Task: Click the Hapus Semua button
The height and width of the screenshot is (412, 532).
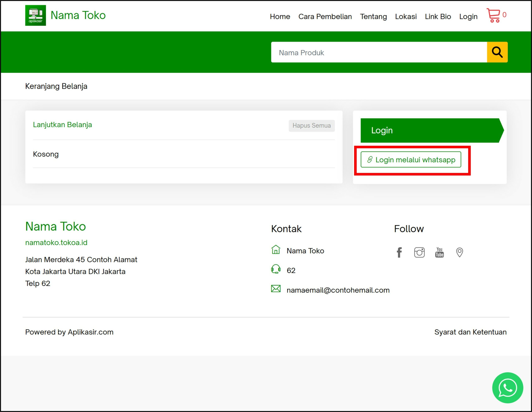Action: pyautogui.click(x=312, y=126)
